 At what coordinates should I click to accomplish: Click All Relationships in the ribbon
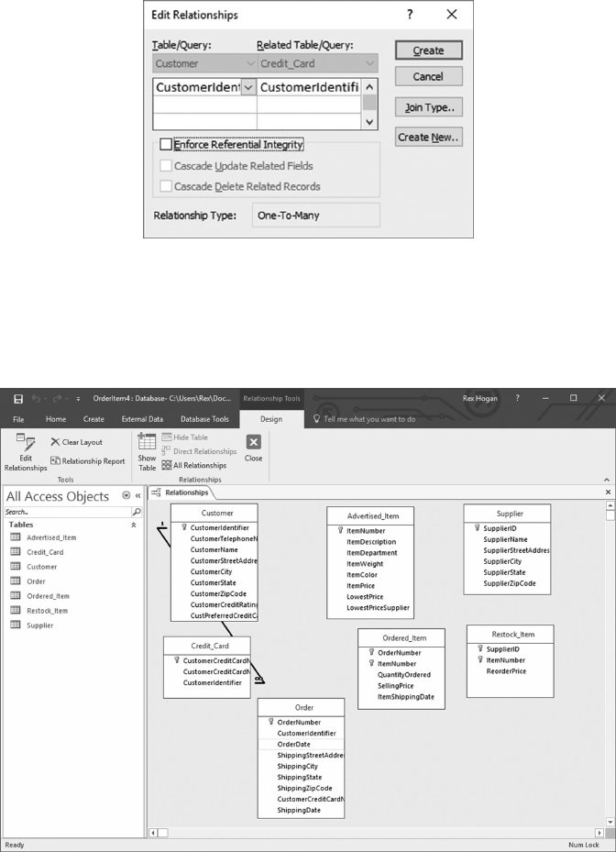pyautogui.click(x=194, y=465)
